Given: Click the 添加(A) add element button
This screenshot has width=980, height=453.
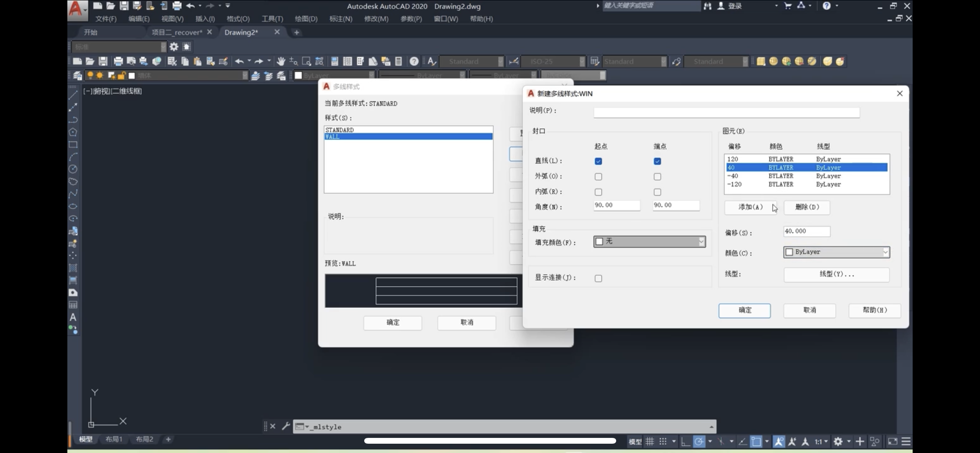Looking at the screenshot, I should (750, 207).
